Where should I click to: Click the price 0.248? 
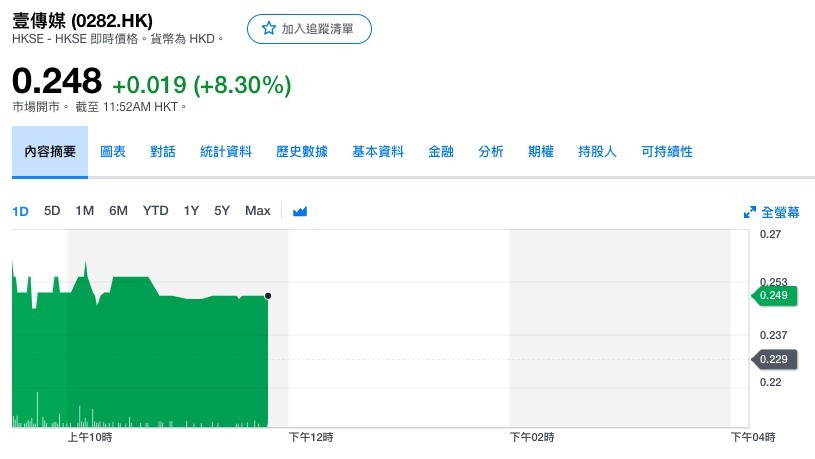pyautogui.click(x=57, y=81)
